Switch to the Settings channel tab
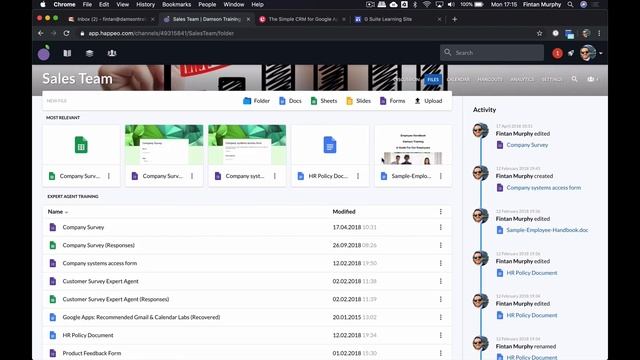The image size is (640, 360). [x=551, y=80]
